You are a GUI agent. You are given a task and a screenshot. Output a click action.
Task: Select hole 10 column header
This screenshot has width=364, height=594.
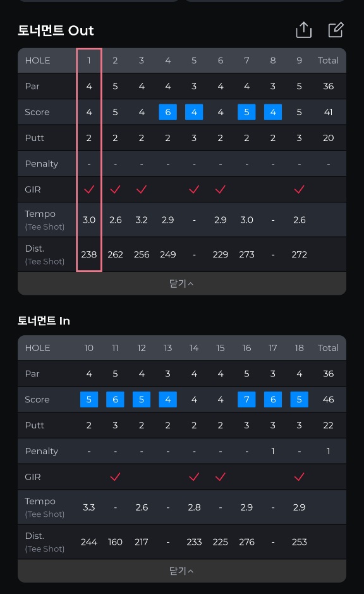[x=89, y=348]
